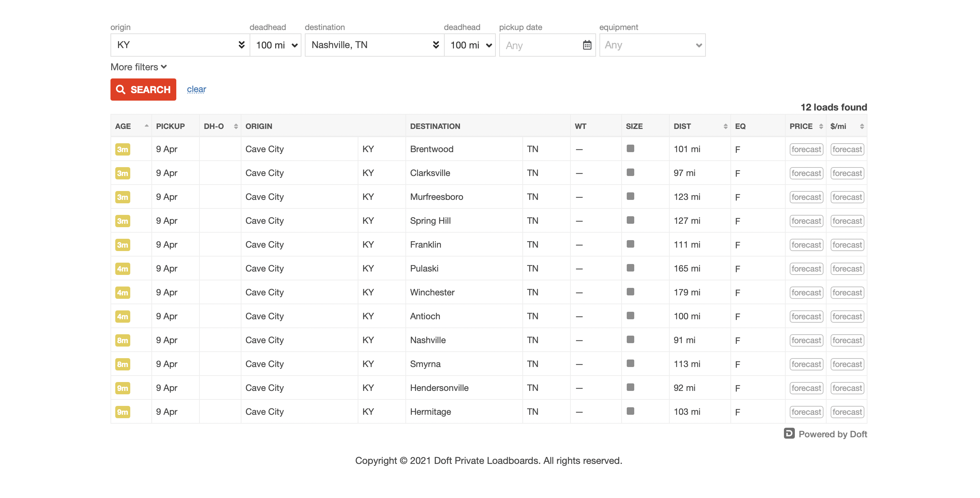Click the 127 mi distance value
Image resolution: width=980 pixels, height=498 pixels.
coord(687,221)
